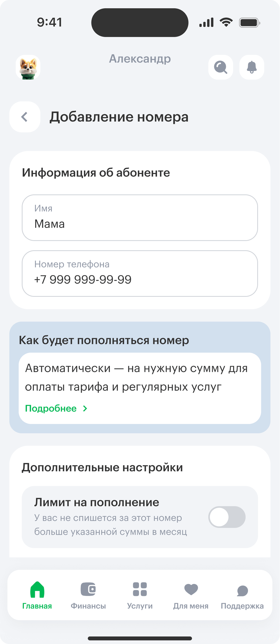
Task: Switch to the Финансы tab label
Action: point(88,606)
